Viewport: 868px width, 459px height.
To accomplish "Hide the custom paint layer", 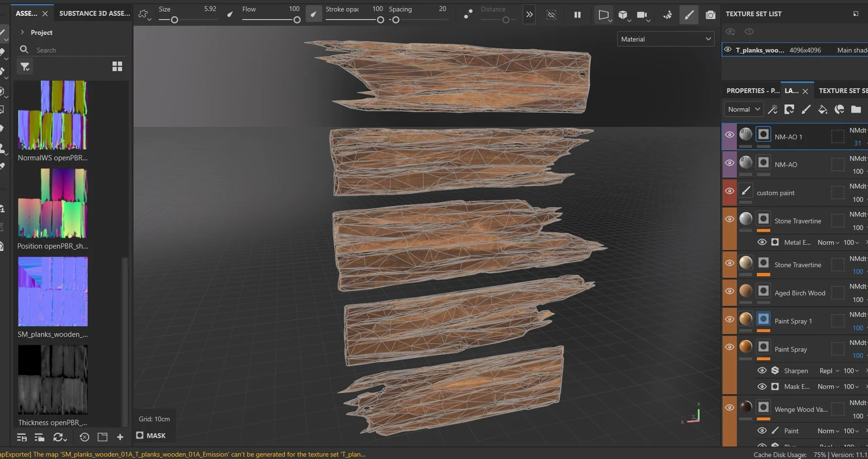I will click(x=729, y=191).
